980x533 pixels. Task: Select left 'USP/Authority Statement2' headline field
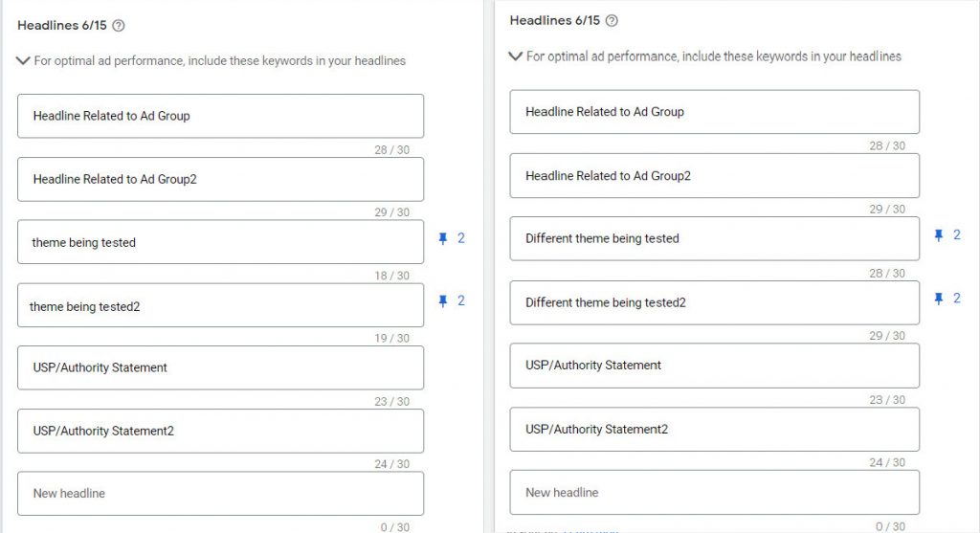tap(220, 431)
